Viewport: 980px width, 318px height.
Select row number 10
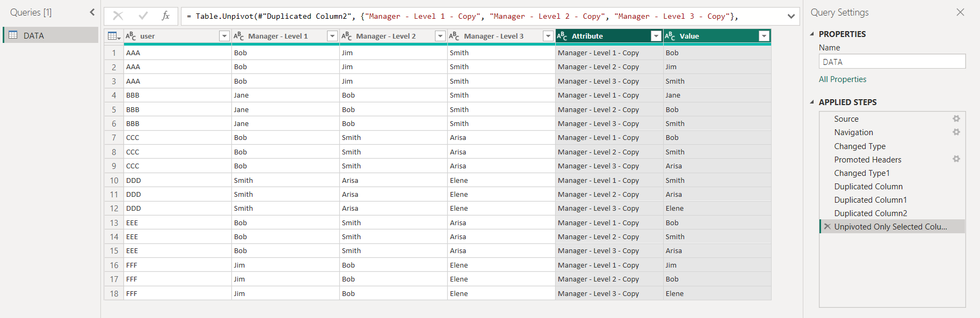coord(114,180)
